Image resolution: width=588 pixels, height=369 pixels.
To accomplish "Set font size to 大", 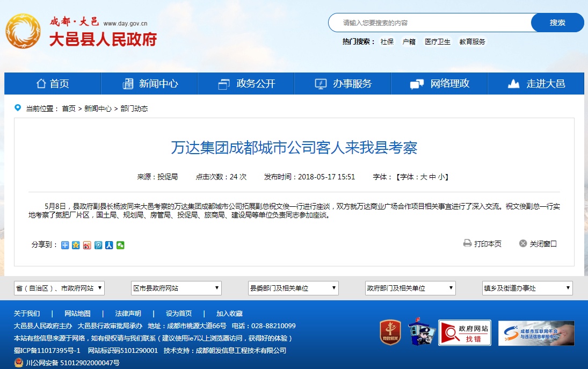I will click(424, 177).
